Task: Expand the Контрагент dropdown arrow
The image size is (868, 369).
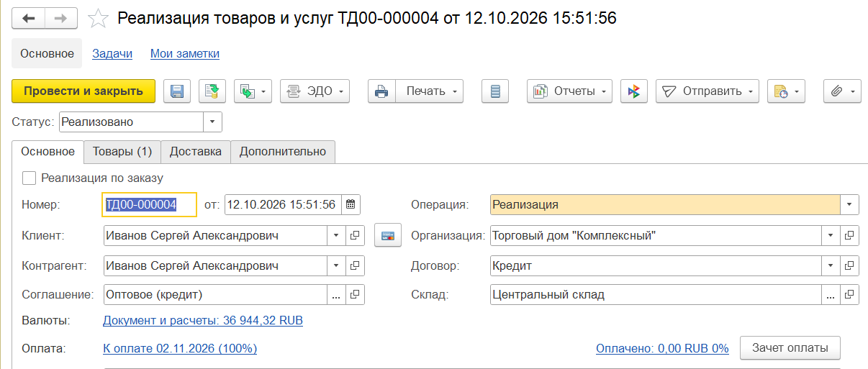Action: coord(337,265)
